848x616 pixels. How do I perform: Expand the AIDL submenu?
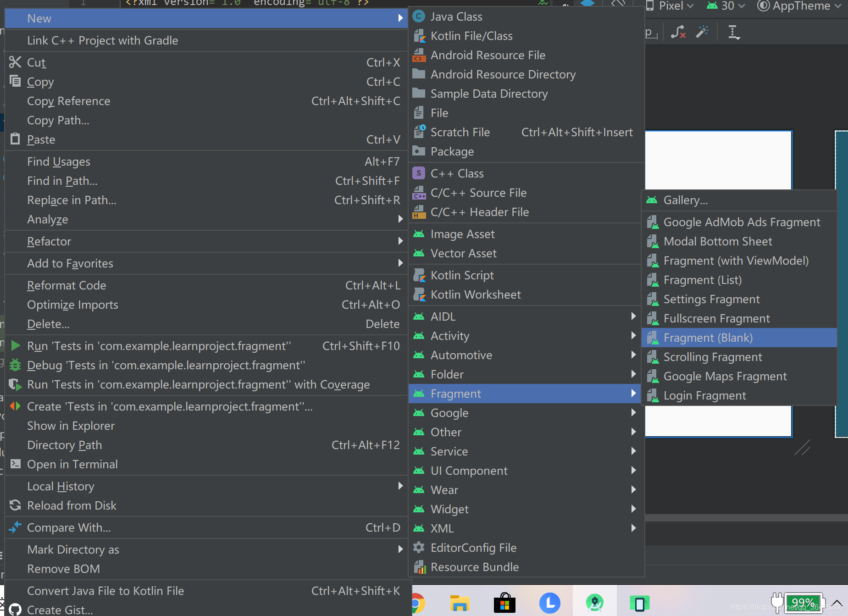pyautogui.click(x=525, y=316)
